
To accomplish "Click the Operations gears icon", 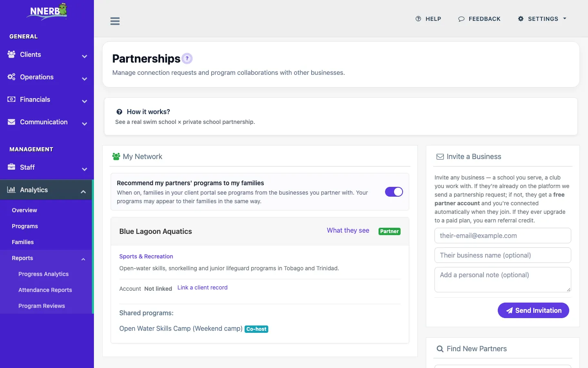I will 11,77.
